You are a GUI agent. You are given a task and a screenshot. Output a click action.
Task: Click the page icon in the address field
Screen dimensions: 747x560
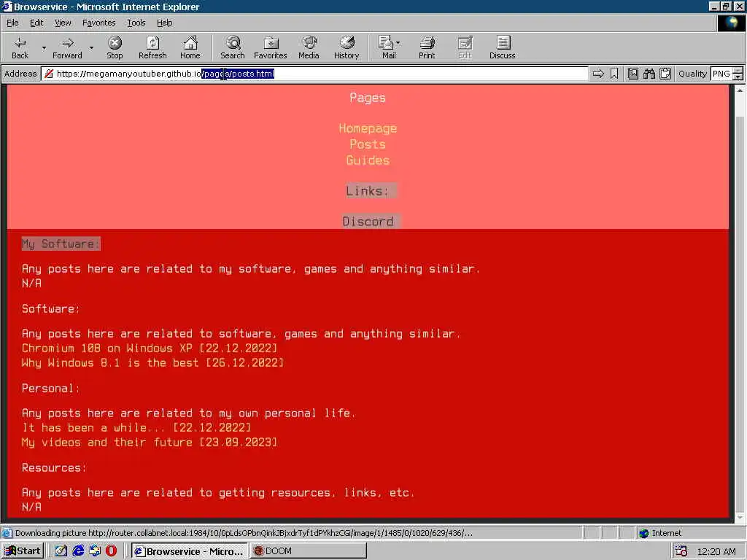coord(49,74)
